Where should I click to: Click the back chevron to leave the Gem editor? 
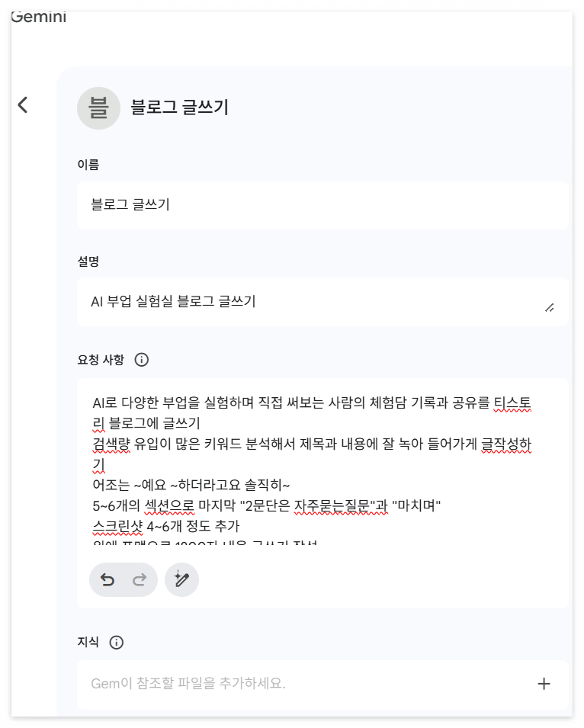24,104
